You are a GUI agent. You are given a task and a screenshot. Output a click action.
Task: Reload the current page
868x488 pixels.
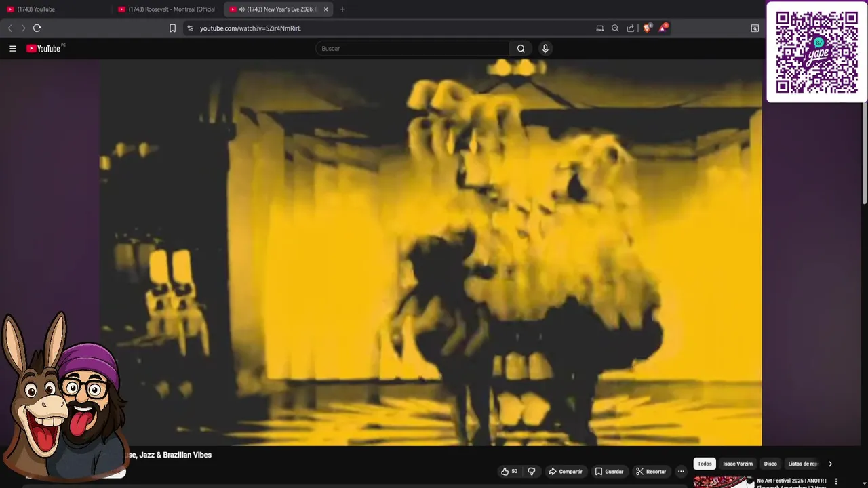[37, 28]
